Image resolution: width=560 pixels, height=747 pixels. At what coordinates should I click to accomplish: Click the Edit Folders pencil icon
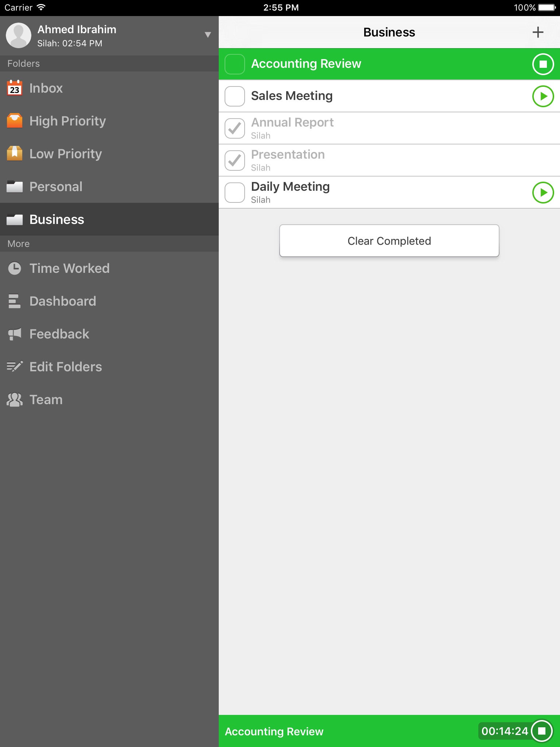(x=15, y=367)
